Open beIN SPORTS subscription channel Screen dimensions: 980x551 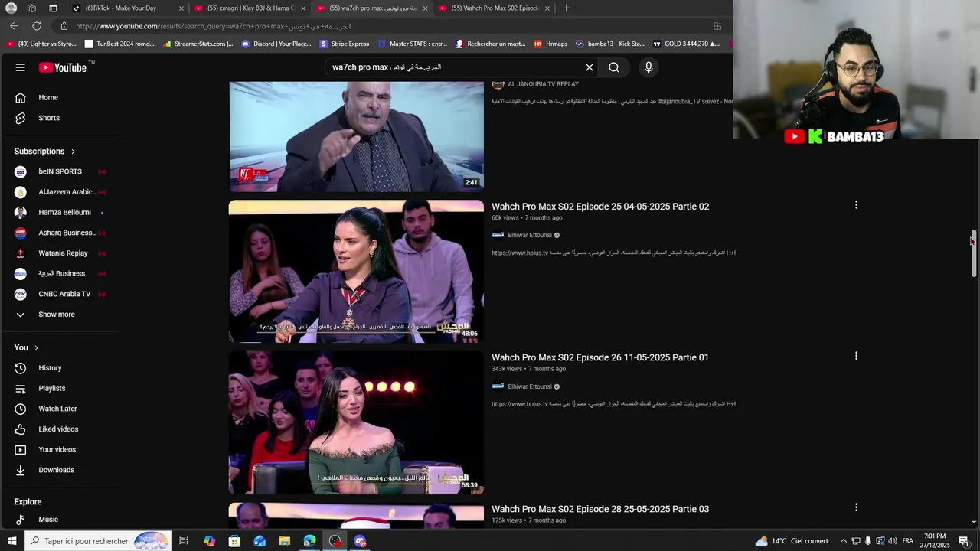(x=60, y=171)
